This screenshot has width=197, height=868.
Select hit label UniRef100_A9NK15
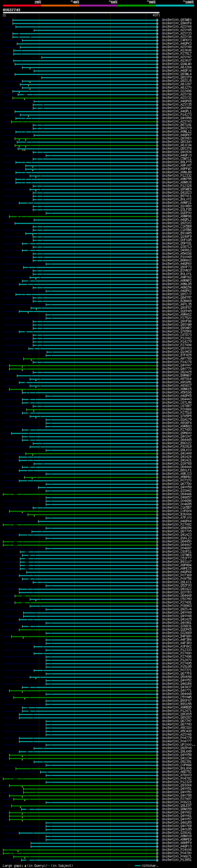coord(177,389)
